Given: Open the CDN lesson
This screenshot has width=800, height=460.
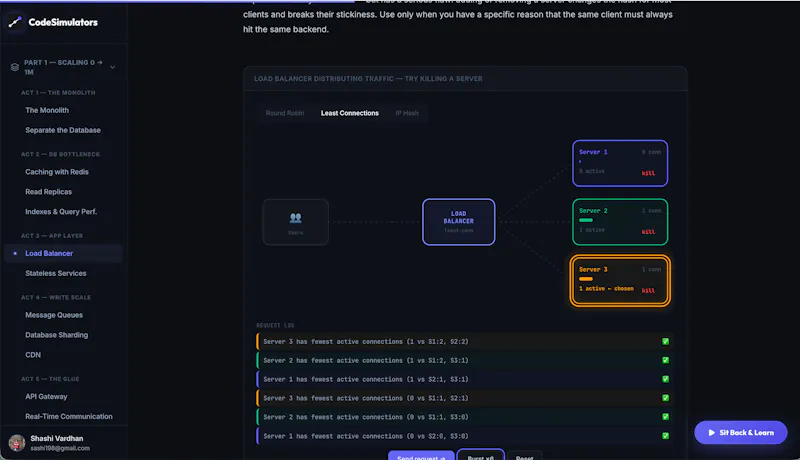Looking at the screenshot, I should tap(33, 355).
